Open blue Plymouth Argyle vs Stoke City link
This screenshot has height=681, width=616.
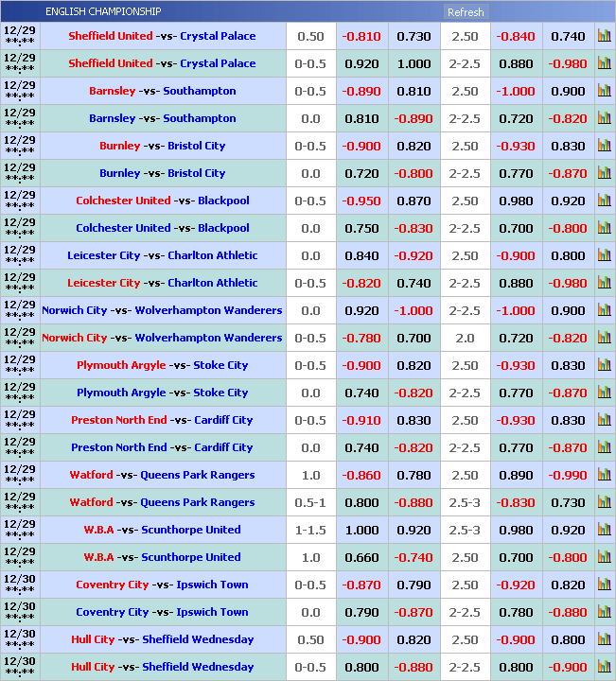point(162,393)
